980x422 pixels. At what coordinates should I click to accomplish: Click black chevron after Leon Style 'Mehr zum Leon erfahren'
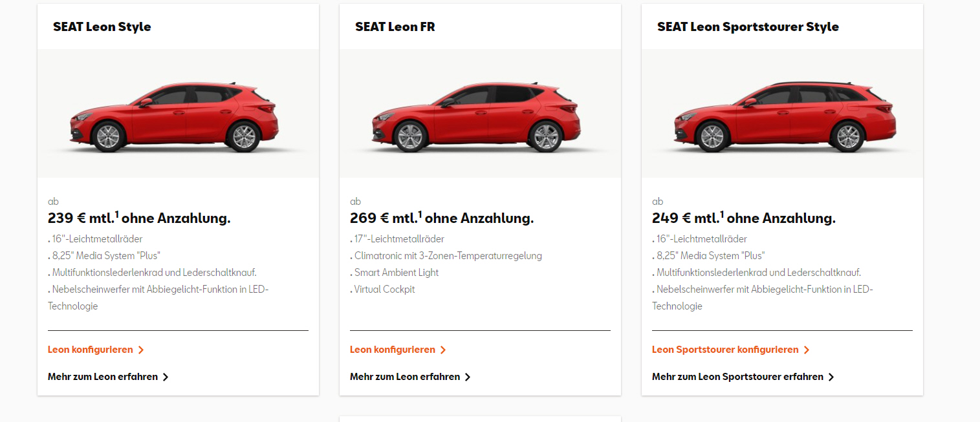[x=166, y=377]
